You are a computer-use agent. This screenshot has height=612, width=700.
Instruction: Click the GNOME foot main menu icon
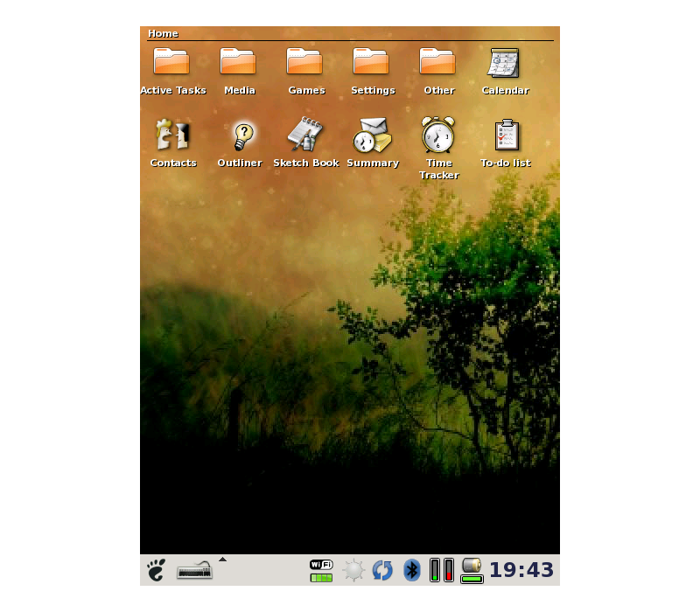(x=157, y=570)
